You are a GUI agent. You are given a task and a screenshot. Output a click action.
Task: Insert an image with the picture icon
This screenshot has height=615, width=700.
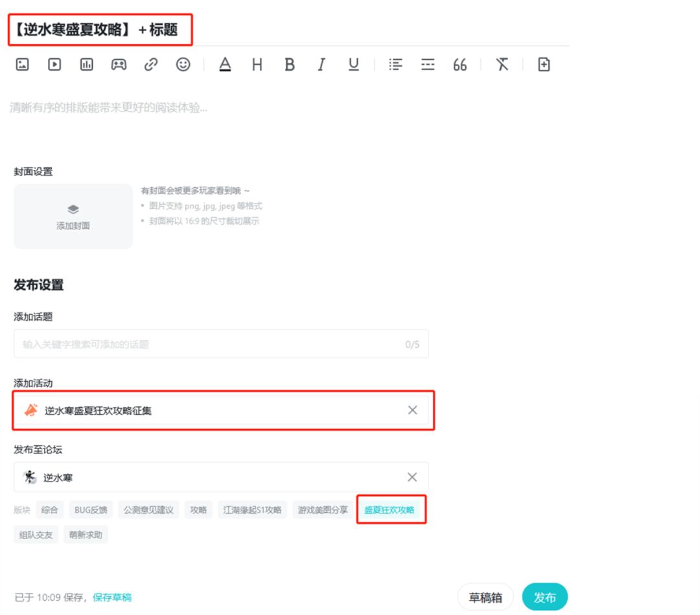click(22, 64)
